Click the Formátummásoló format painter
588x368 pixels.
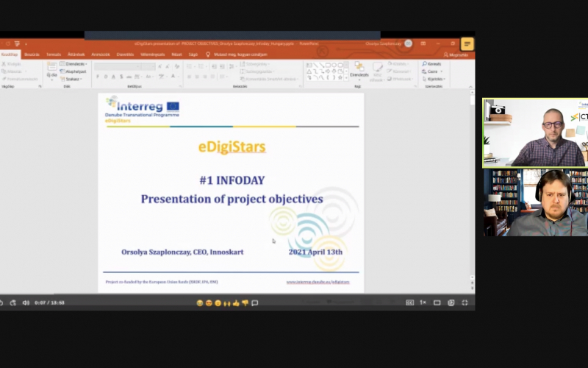click(x=20, y=79)
